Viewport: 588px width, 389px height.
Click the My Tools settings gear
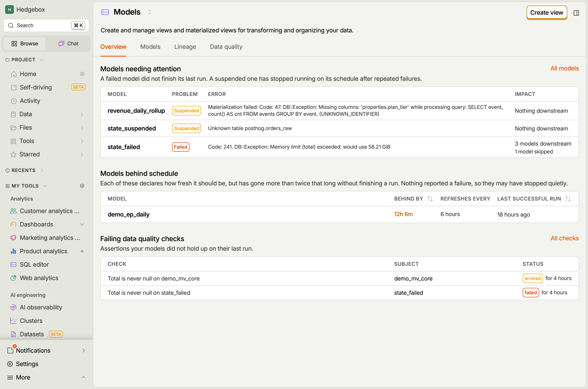(82, 186)
